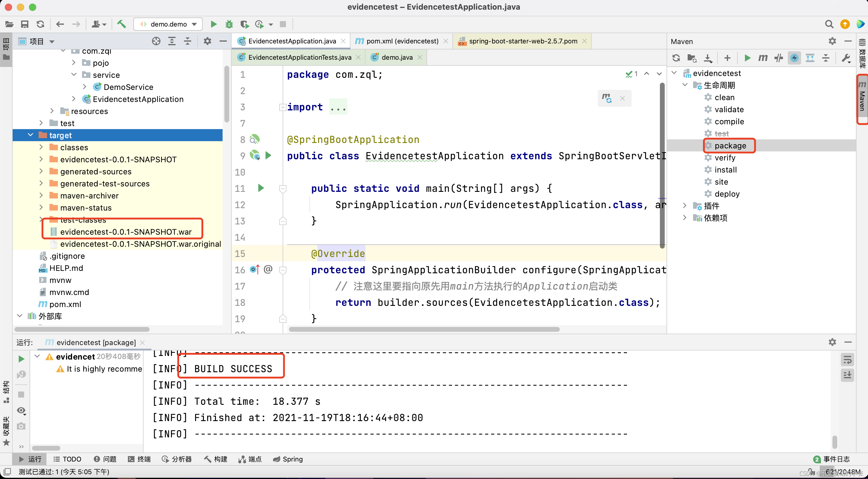Collapse the target folder
868x479 pixels.
tap(30, 135)
